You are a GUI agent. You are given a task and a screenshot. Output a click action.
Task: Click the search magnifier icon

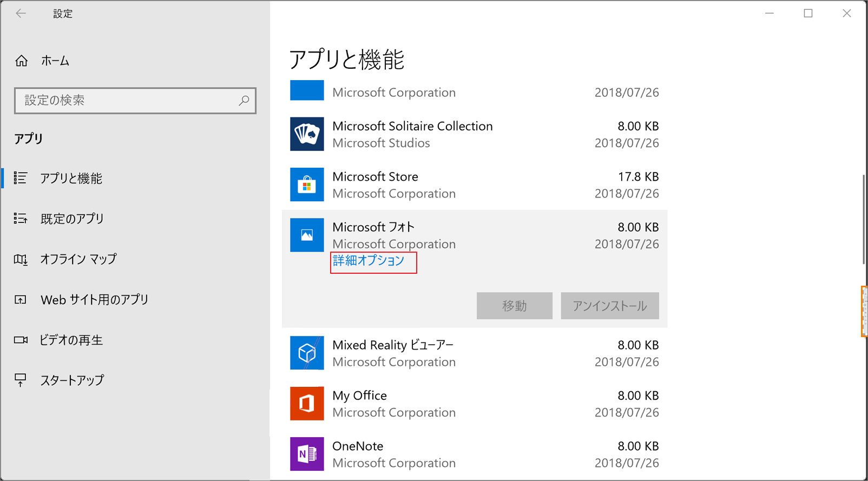(x=244, y=100)
